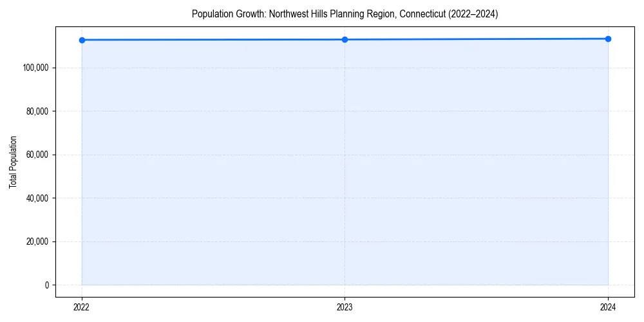Screen dimensions: 644x322
Task: Click the 80,000 y-axis tick label
Action: tap(39, 111)
